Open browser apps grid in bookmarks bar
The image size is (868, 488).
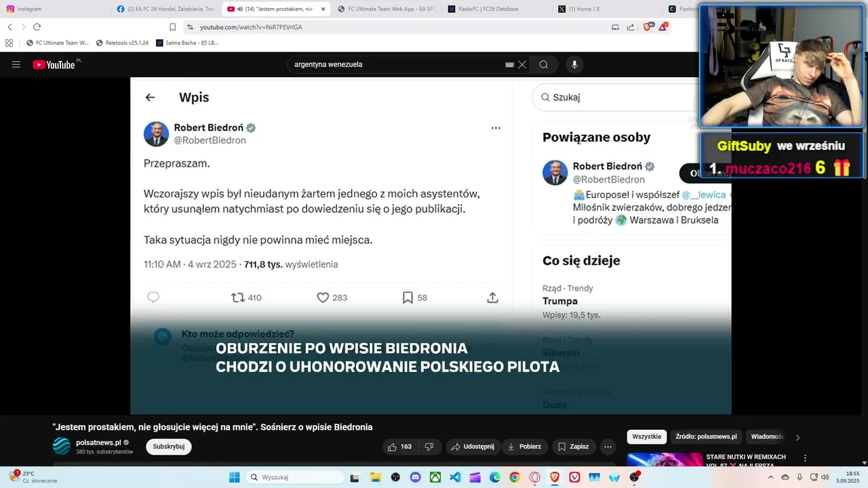[9, 43]
